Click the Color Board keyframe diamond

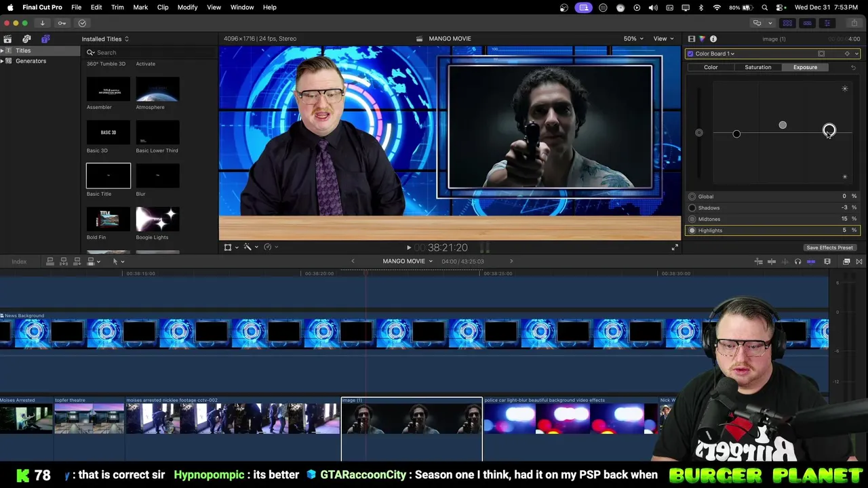click(847, 54)
